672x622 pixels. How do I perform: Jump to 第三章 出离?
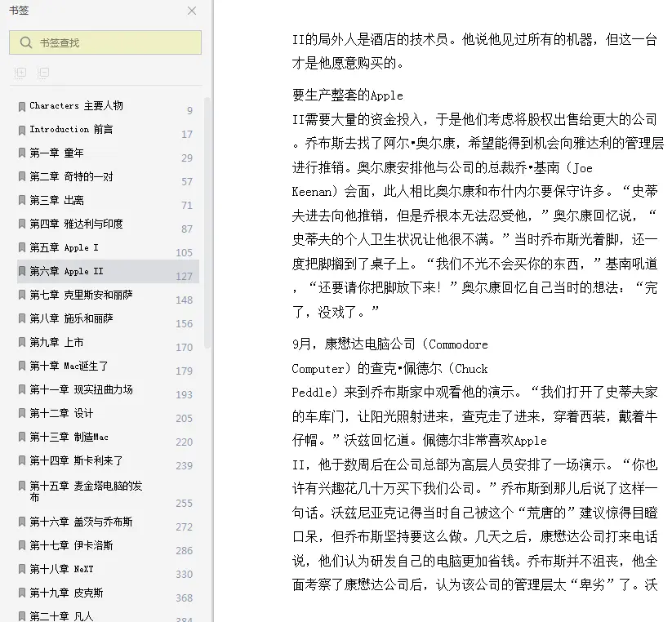coord(56,200)
